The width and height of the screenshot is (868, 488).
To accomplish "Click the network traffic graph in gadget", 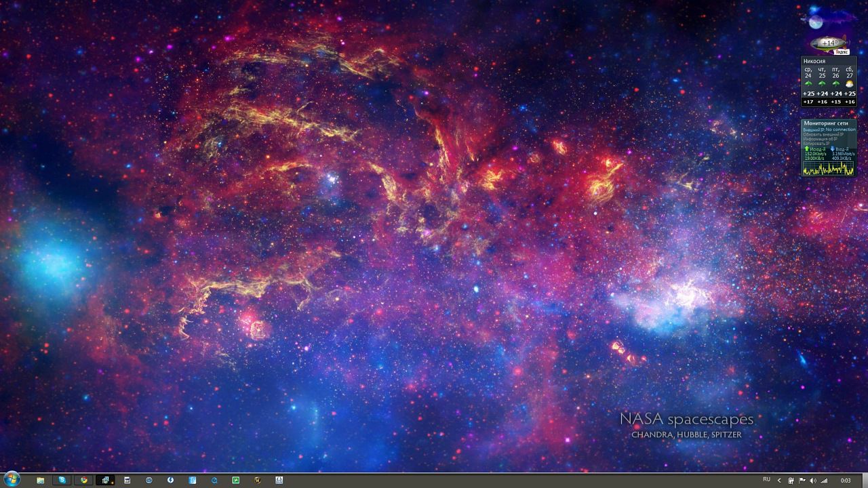I will tap(828, 168).
